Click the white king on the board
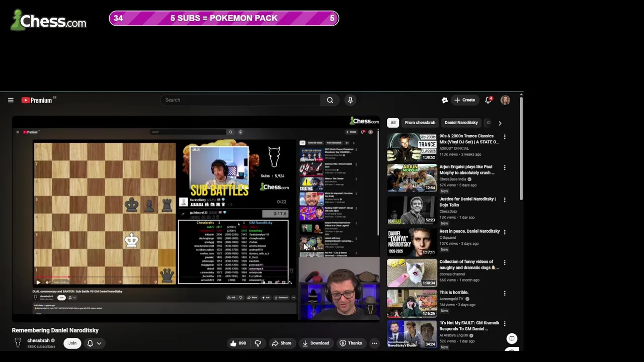This screenshot has height=362, width=644. (131, 240)
